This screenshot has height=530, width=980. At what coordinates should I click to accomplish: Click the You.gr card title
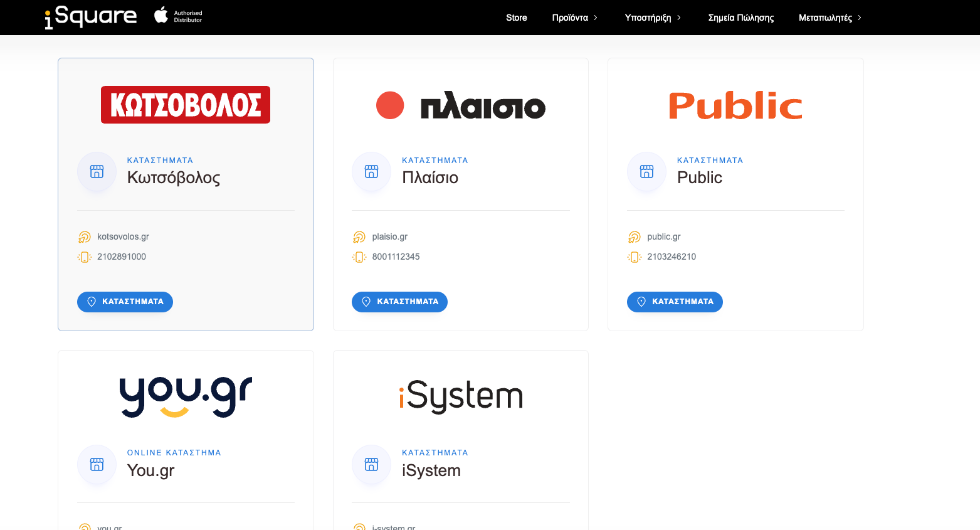coord(151,470)
